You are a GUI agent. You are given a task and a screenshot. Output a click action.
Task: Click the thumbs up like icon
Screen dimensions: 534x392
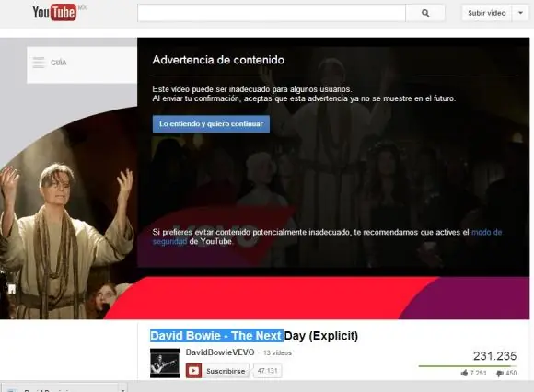click(x=464, y=374)
